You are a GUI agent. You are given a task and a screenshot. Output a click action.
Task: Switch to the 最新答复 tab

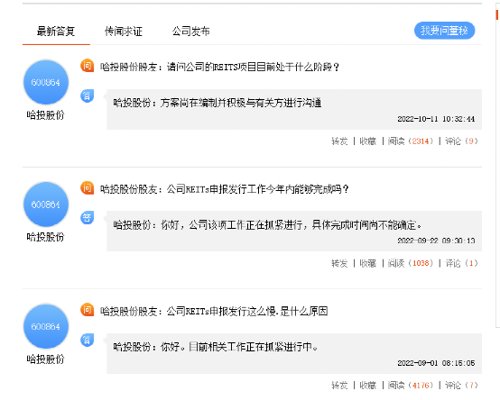[56, 31]
